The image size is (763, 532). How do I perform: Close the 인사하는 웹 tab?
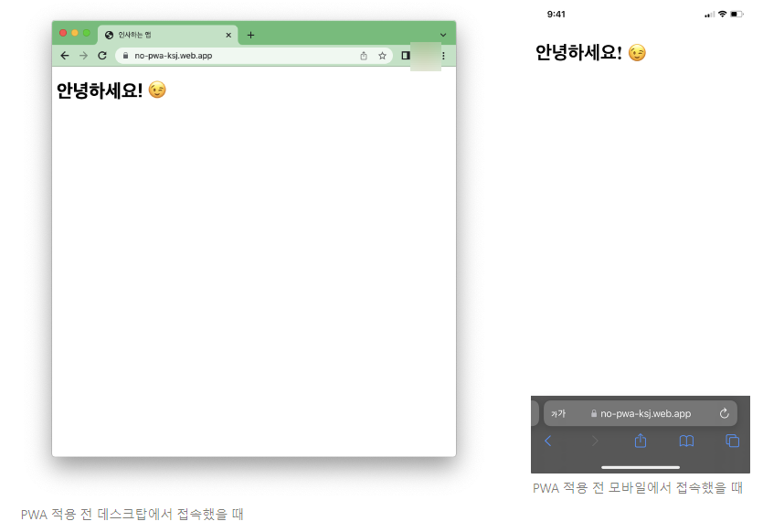coord(228,35)
